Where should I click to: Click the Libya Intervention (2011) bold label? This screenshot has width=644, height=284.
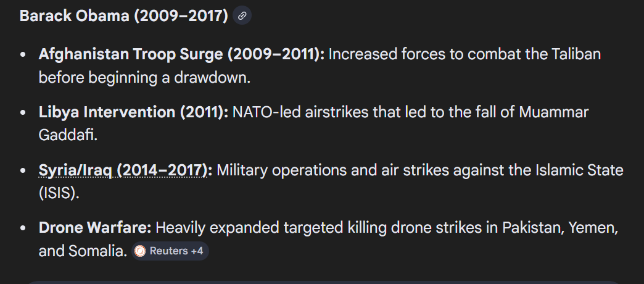(x=133, y=112)
